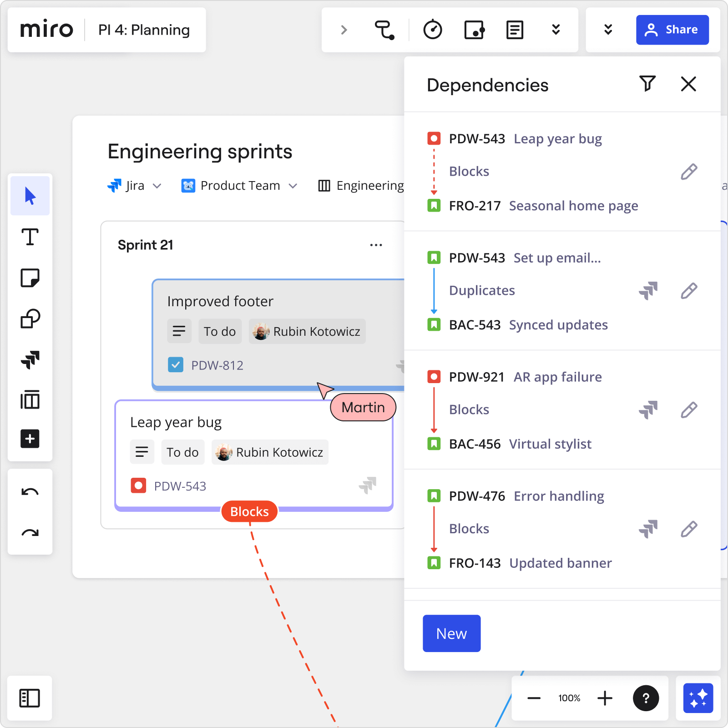Edit the Leap year bug Blocks dependency

(x=689, y=172)
